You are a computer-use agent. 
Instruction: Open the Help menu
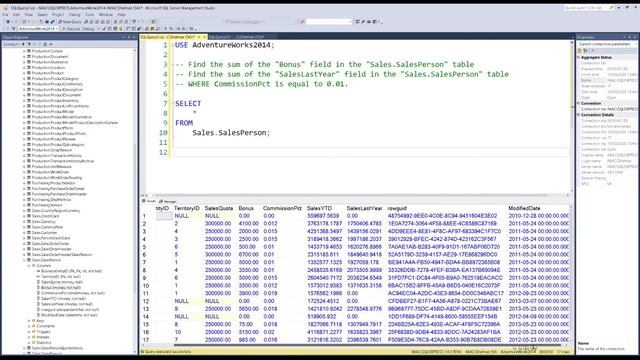[x=122, y=15]
